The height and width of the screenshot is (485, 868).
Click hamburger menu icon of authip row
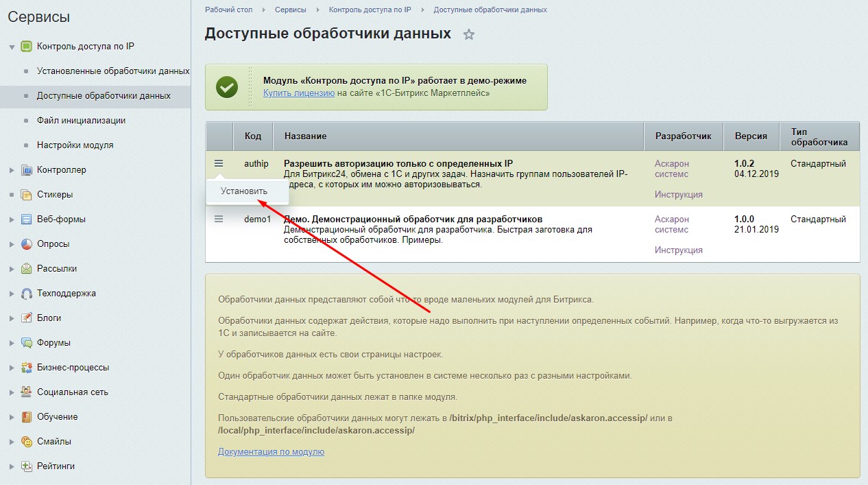(219, 163)
